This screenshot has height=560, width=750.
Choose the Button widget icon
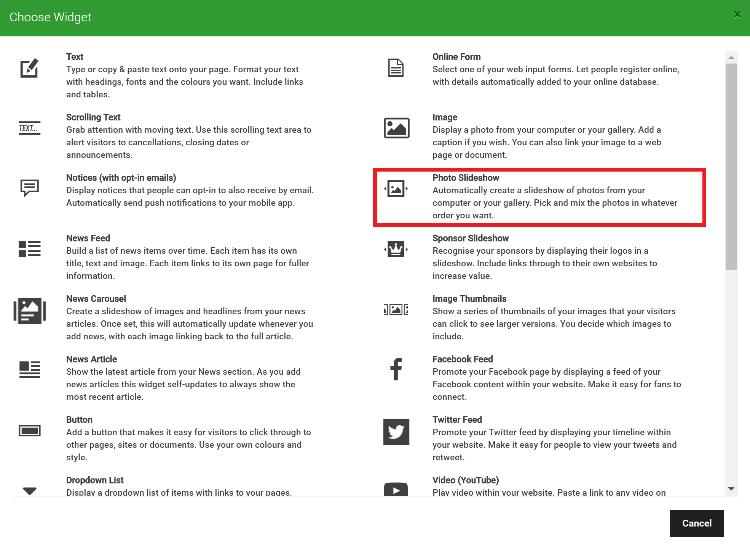[29, 431]
